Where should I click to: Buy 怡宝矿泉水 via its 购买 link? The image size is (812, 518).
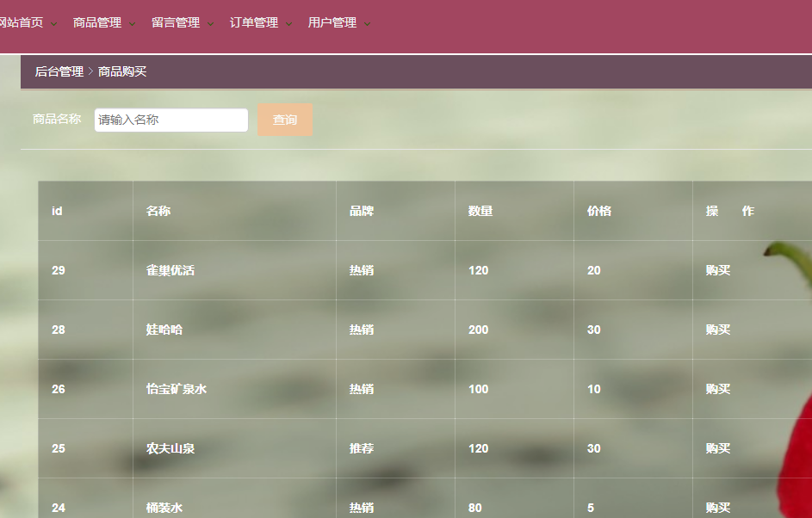click(718, 389)
